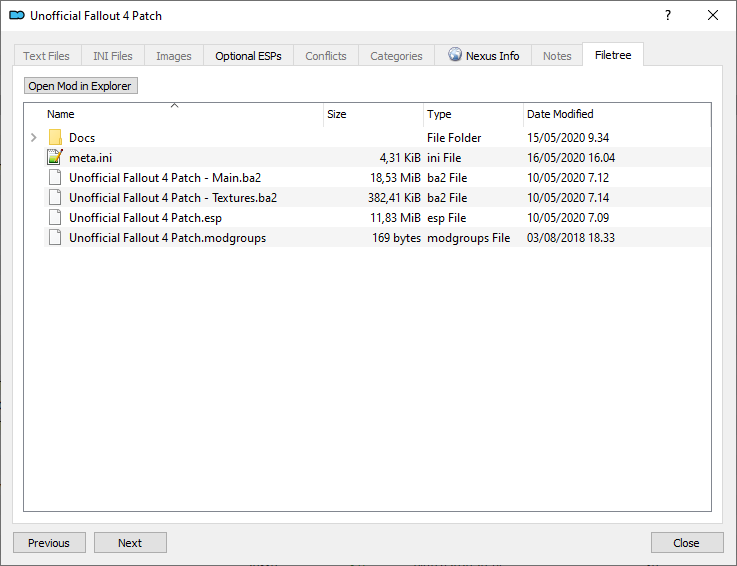Click the meta.ini notepad icon

coord(55,157)
